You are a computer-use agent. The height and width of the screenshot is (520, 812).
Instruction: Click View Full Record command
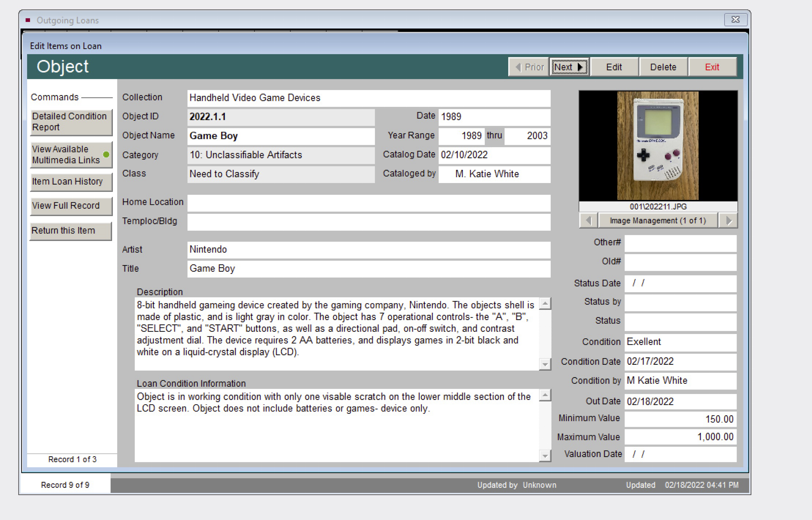pyautogui.click(x=71, y=206)
